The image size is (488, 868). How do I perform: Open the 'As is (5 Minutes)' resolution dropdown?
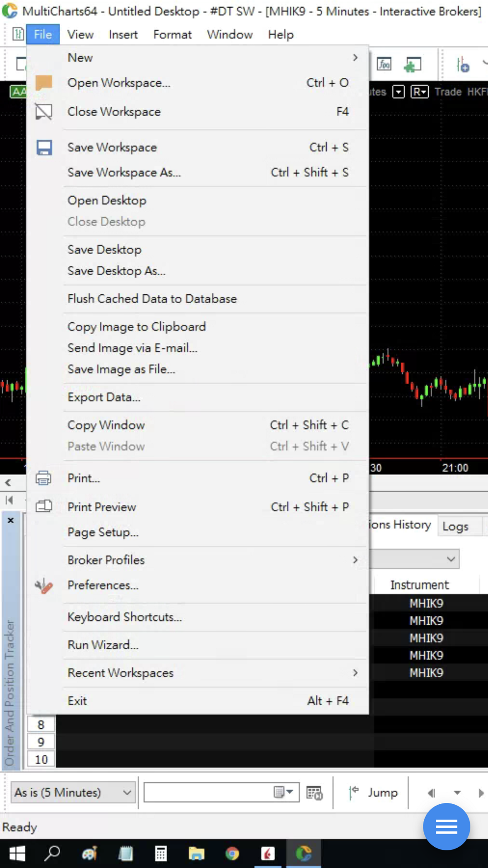73,793
